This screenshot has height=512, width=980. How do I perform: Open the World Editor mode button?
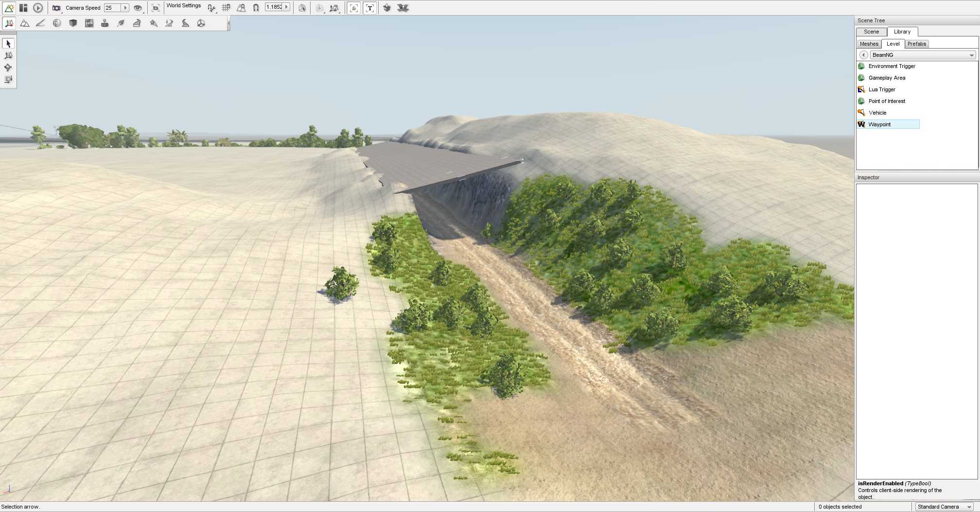[x=9, y=8]
